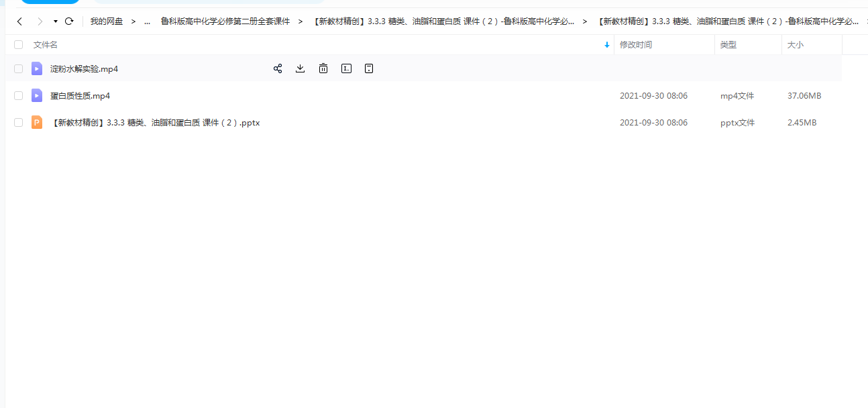Sort by 类型 column
The height and width of the screenshot is (408, 868).
[728, 45]
